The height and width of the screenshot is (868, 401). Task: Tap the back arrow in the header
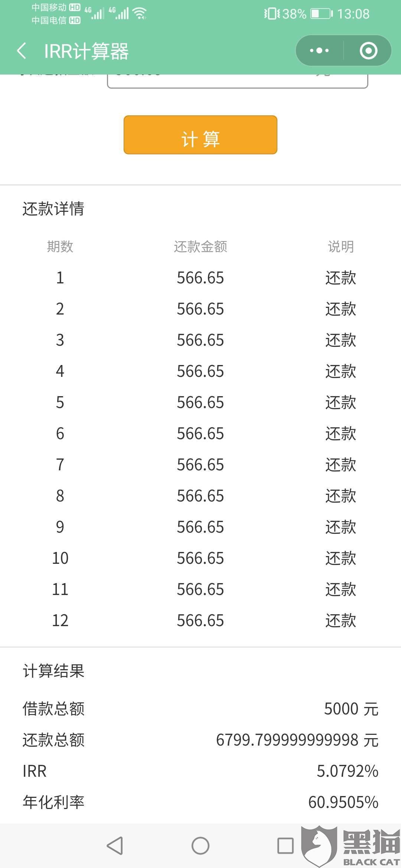point(22,51)
